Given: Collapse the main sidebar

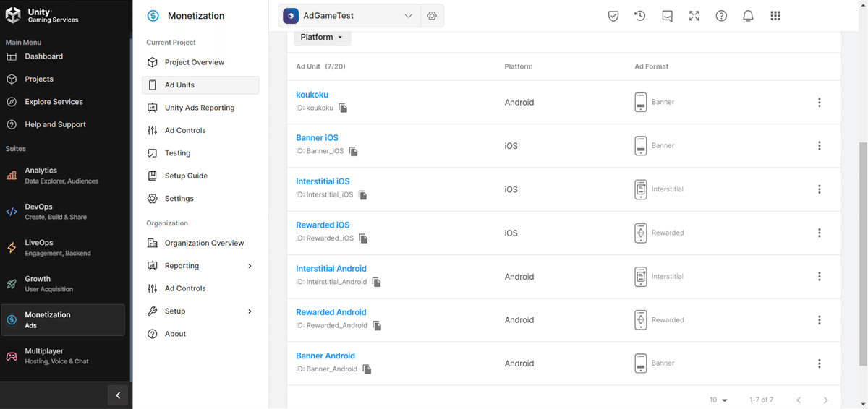Looking at the screenshot, I should pos(118,395).
